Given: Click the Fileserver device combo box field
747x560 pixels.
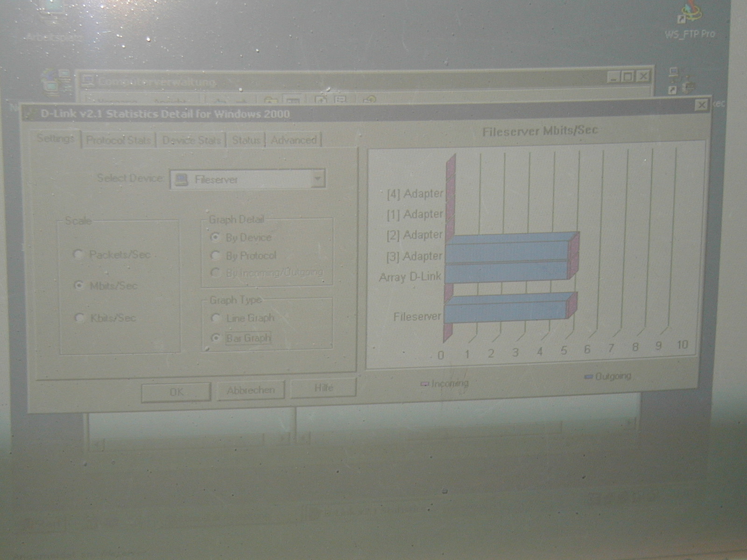Looking at the screenshot, I should 247,179.
